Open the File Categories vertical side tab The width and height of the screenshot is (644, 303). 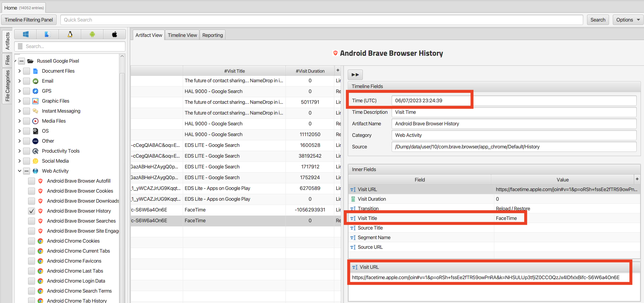coord(7,86)
